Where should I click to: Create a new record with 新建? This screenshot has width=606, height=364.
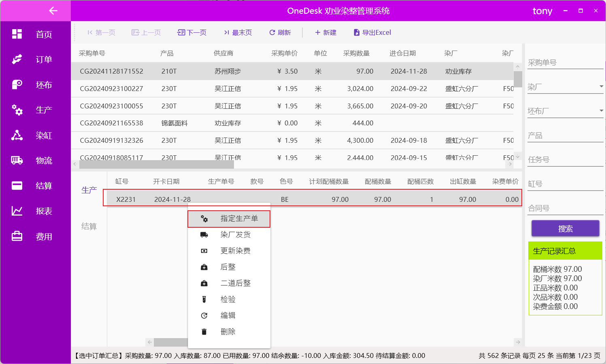coord(326,32)
